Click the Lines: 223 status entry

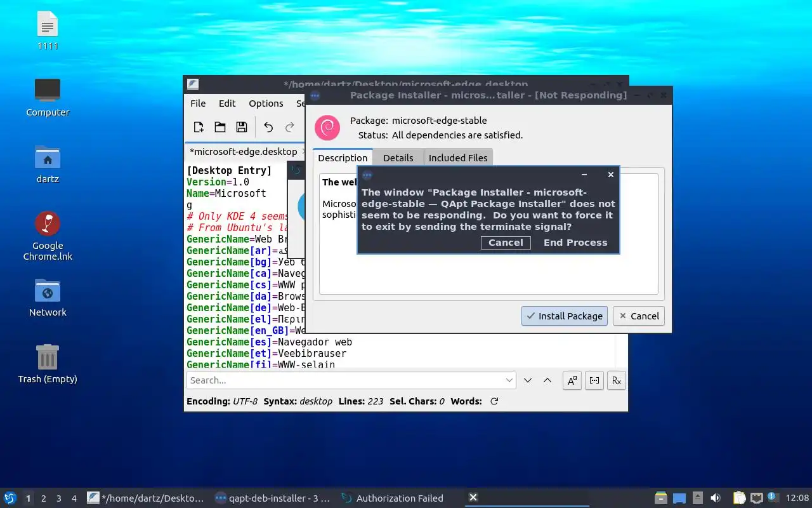coord(360,401)
